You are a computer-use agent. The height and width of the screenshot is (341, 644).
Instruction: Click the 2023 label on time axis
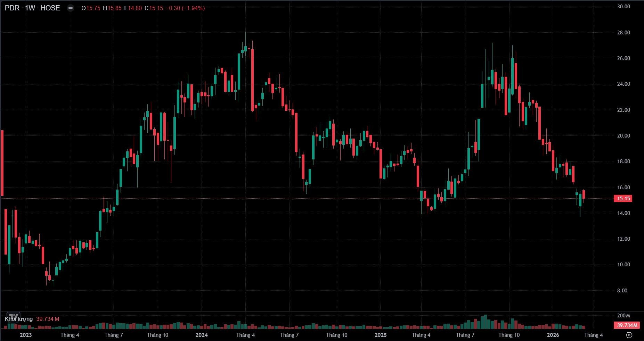click(x=26, y=335)
